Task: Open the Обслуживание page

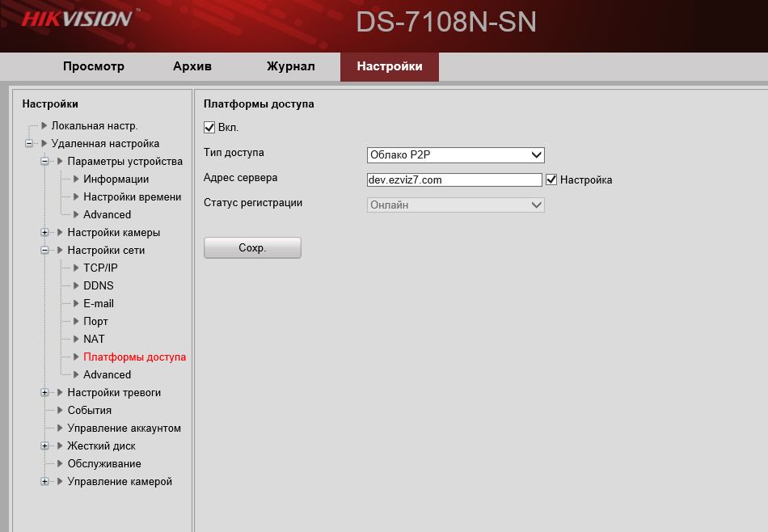Action: coord(104,464)
